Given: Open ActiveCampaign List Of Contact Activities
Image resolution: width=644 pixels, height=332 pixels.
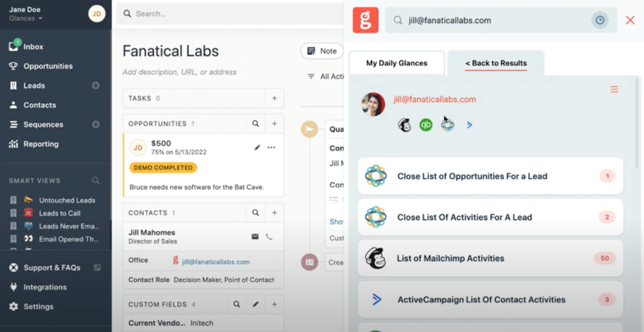Looking at the screenshot, I should coord(491,299).
